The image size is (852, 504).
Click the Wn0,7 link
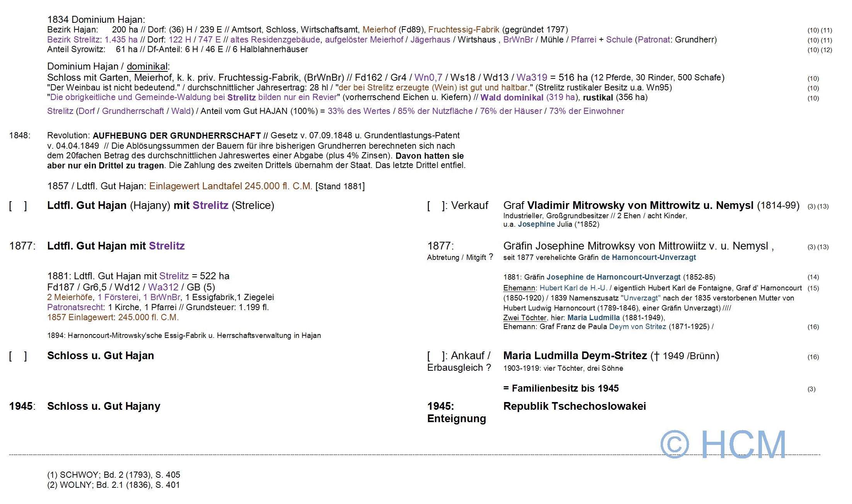428,78
